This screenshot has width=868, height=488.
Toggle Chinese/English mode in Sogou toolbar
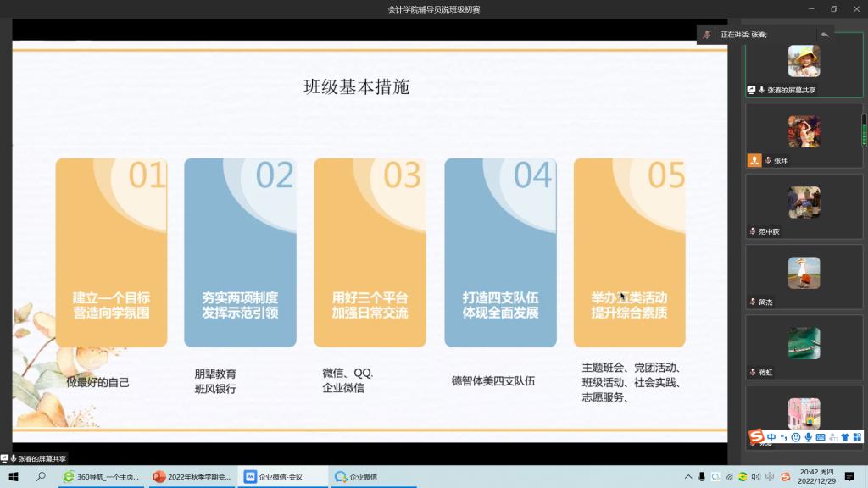tap(771, 437)
